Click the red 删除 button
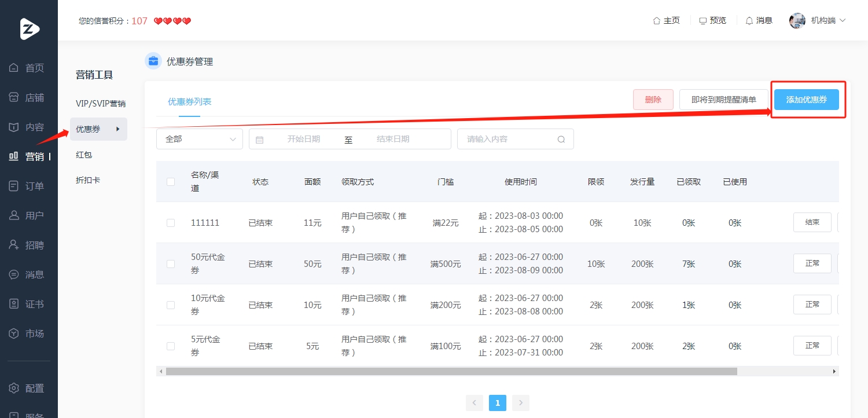The image size is (868, 418). point(653,100)
